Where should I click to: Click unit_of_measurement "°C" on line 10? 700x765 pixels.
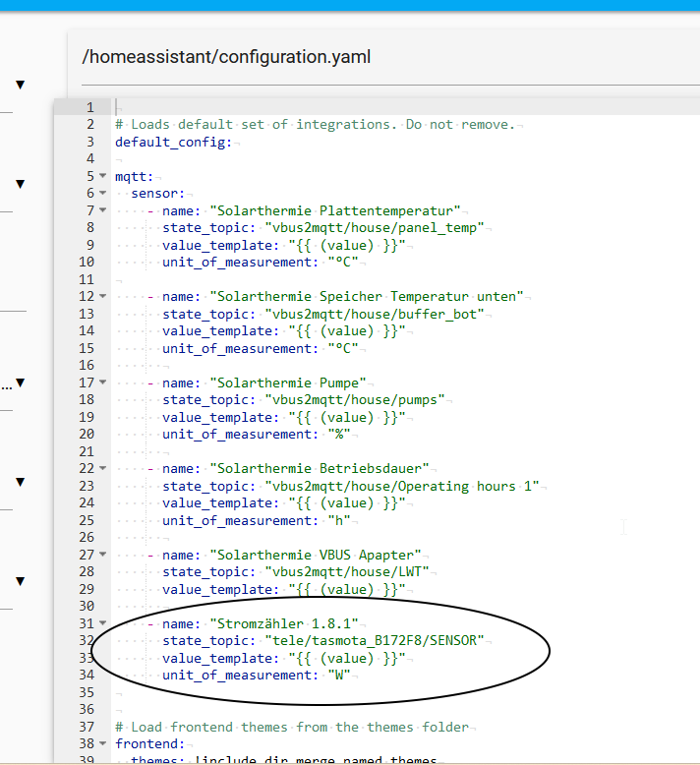pos(260,262)
